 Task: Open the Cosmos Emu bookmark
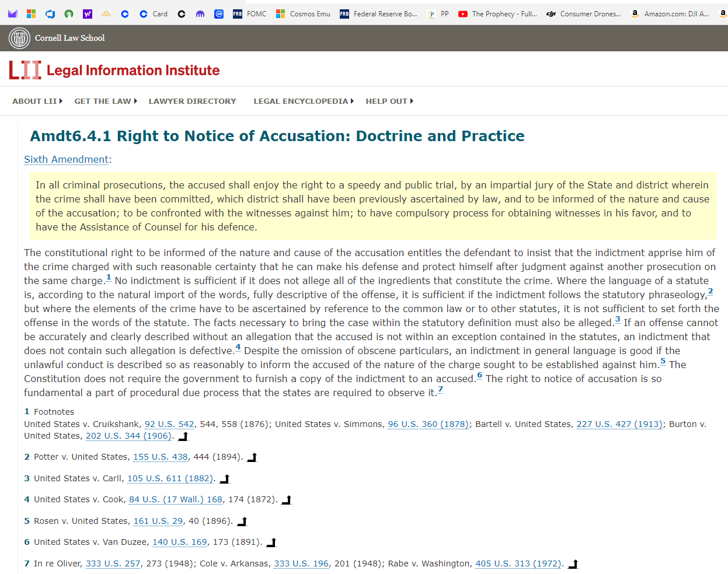[304, 14]
